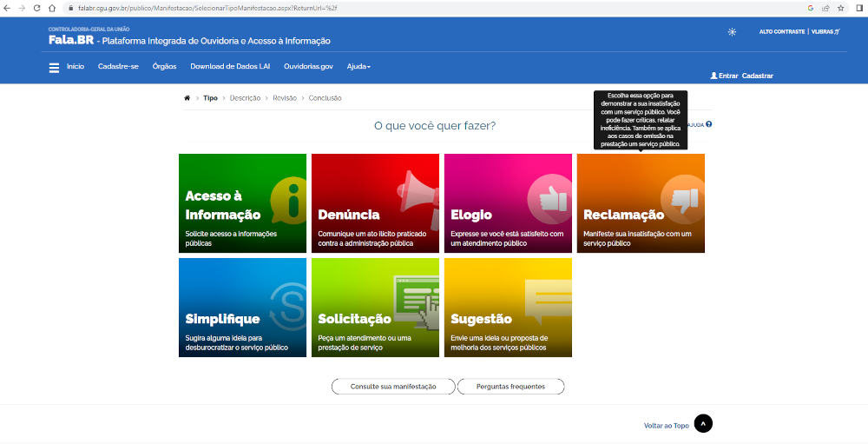Click the thumbs-up icon on Elogio
The width and height of the screenshot is (868, 444).
(x=549, y=200)
